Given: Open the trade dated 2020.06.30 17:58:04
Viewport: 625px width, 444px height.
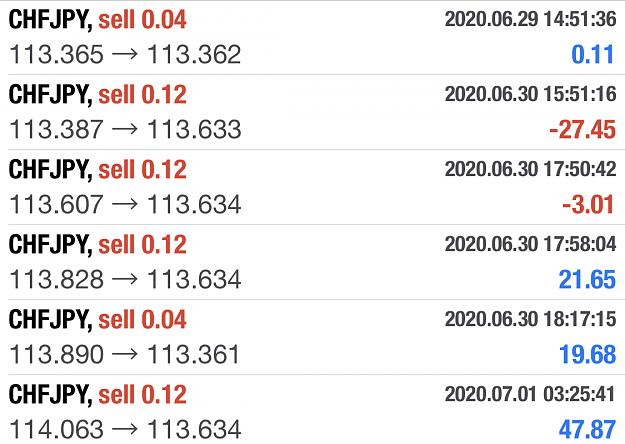Looking at the screenshot, I should (312, 262).
